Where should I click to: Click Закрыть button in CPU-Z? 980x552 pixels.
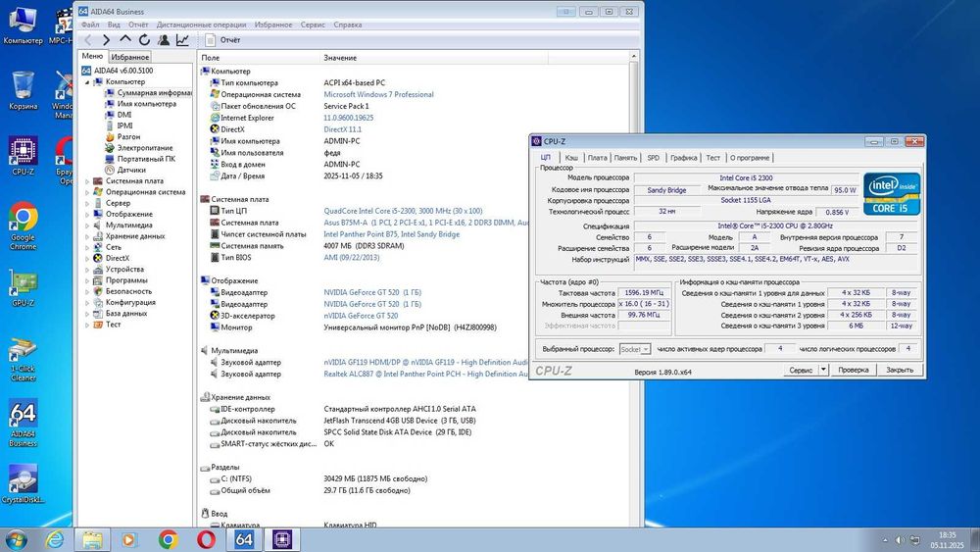click(x=900, y=370)
